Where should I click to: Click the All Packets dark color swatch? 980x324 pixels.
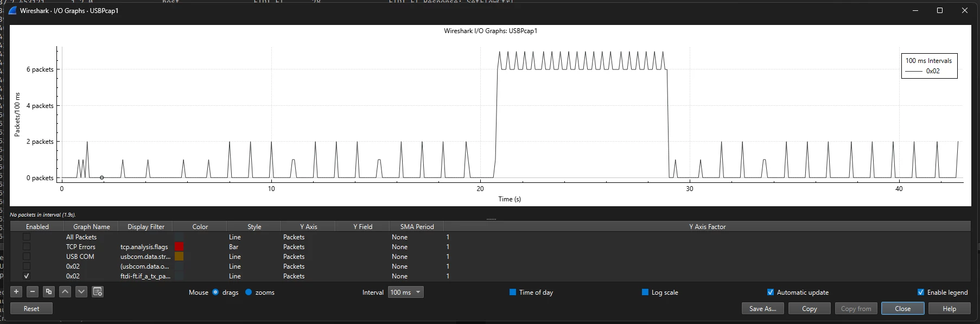(x=179, y=237)
